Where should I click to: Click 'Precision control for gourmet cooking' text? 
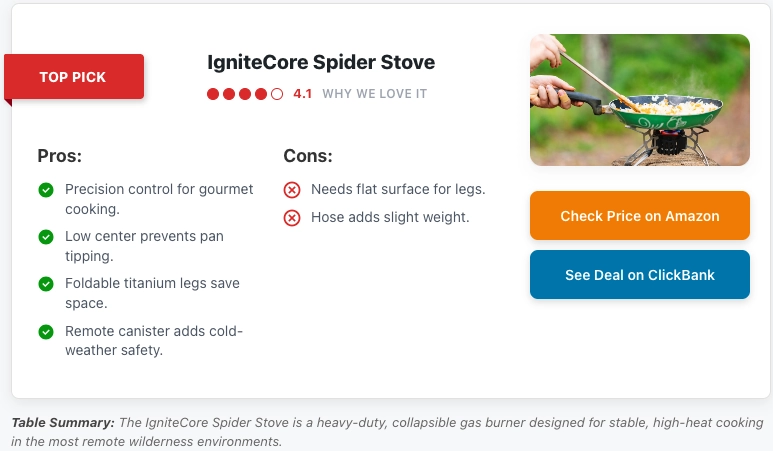click(x=159, y=198)
